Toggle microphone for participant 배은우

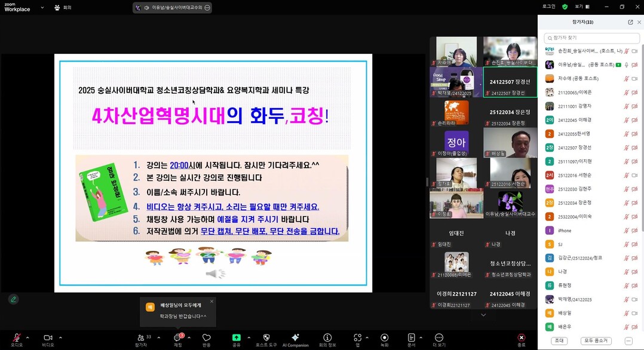[626, 327]
